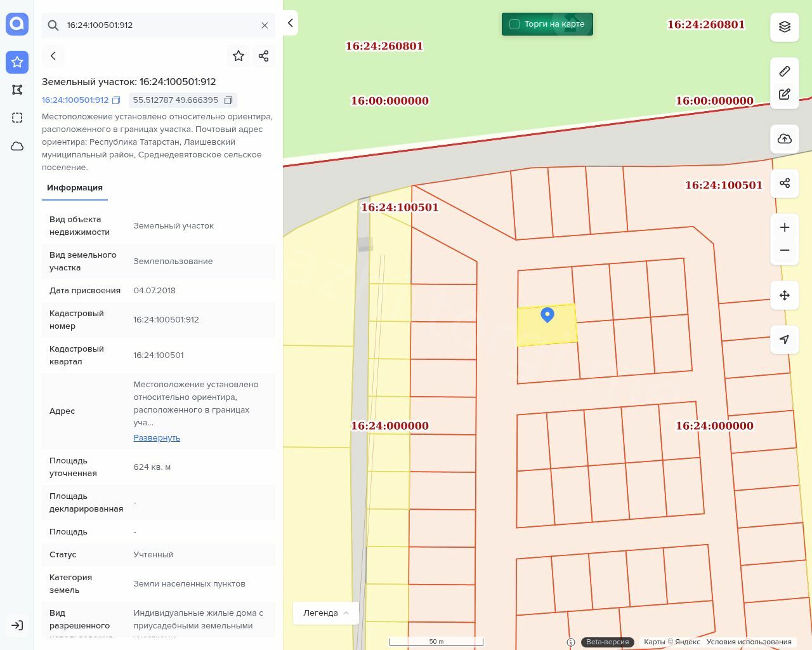Open Условия использования link
The width and height of the screenshot is (812, 650).
click(749, 642)
